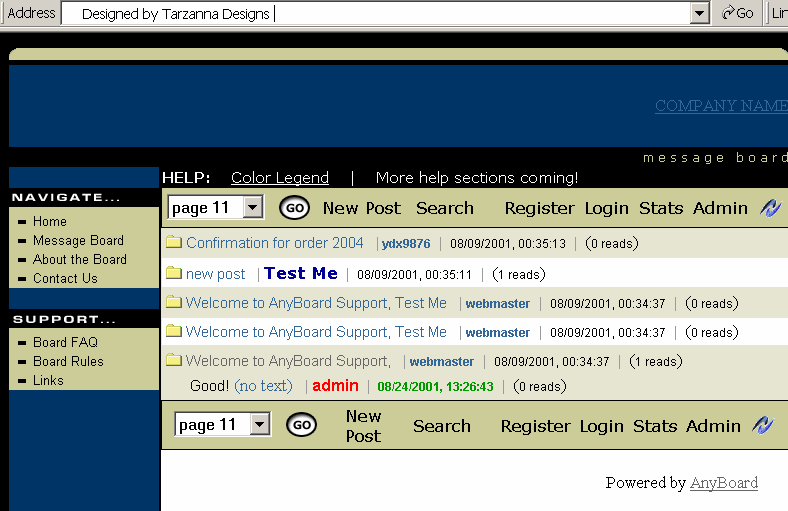The image size is (788, 511).
Task: Click the red admin author name
Action: [x=335, y=385]
